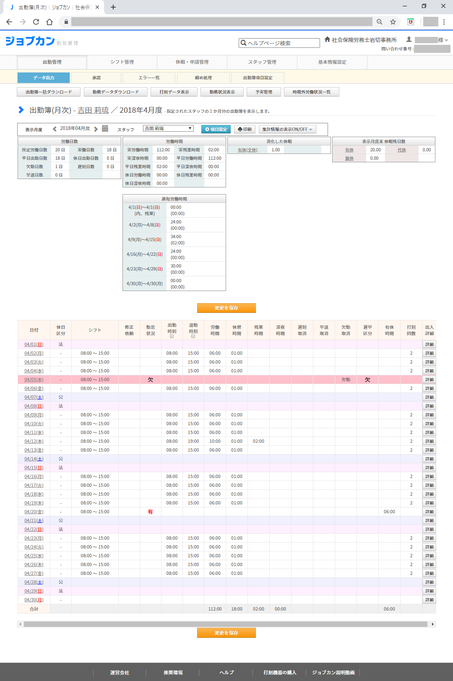This screenshot has width=453, height=681.
Task: Open 運営会社 footer link
Action: coord(119,672)
